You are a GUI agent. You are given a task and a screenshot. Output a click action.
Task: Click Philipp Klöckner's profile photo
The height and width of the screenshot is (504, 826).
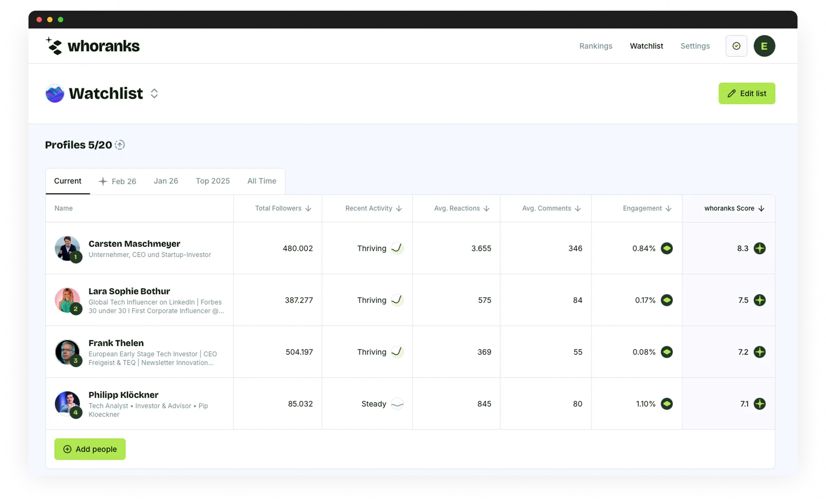67,404
